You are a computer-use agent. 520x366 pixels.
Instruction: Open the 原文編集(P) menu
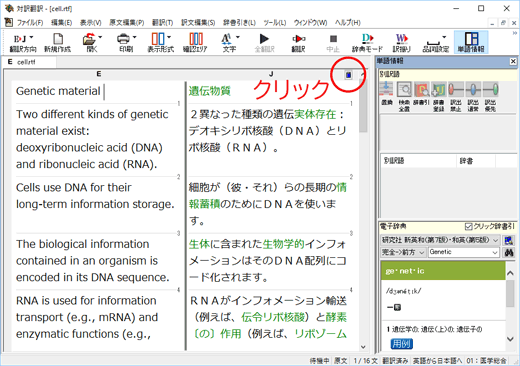(x=127, y=23)
